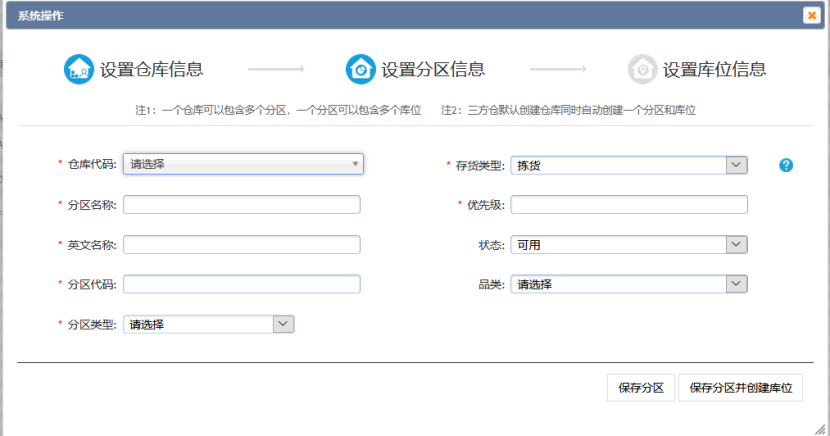Click the warehouse info step icon
This screenshot has height=436, width=830.
pos(79,69)
